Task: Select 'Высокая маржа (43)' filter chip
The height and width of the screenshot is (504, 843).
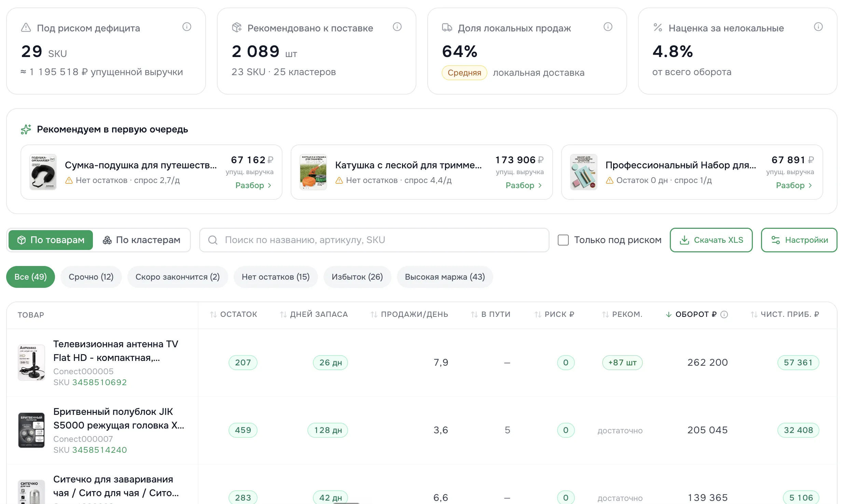Action: [445, 277]
